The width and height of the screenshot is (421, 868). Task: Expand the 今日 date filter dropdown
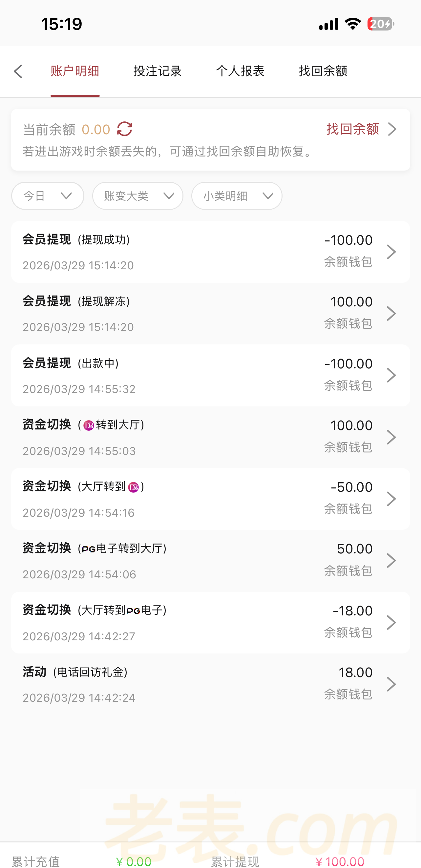coord(48,196)
